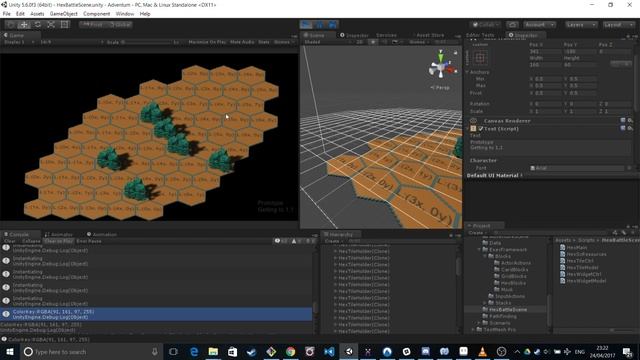Toggle Stats overlay in Game view
The image size is (640, 360).
[x=264, y=42]
